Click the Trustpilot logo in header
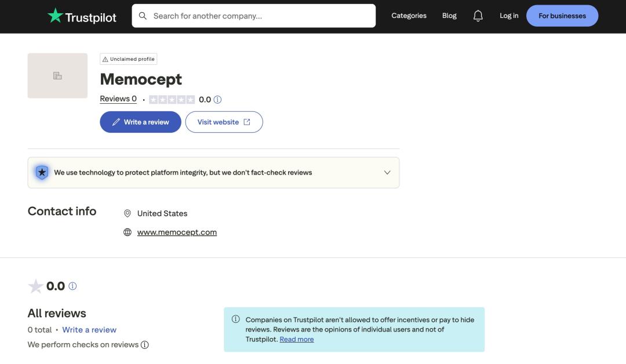 click(x=82, y=16)
